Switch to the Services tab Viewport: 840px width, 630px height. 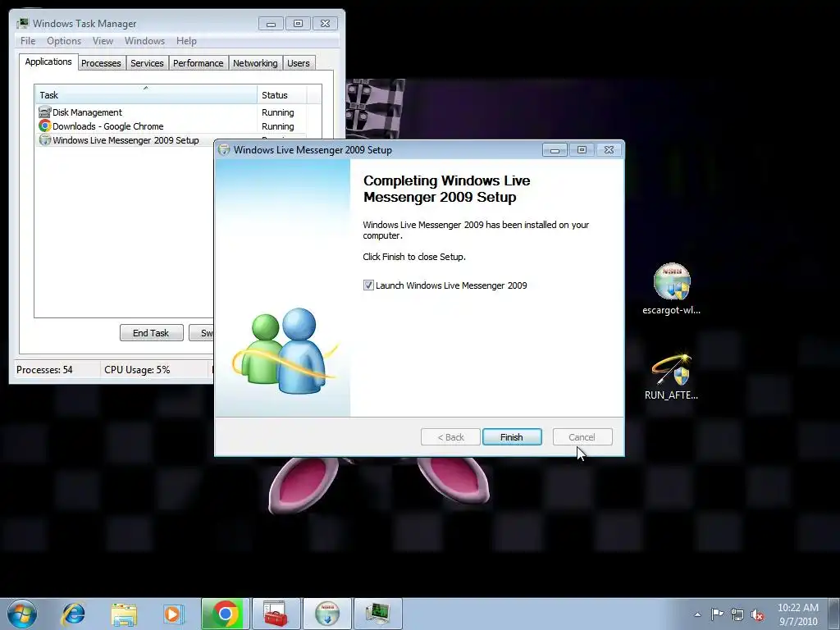click(147, 63)
